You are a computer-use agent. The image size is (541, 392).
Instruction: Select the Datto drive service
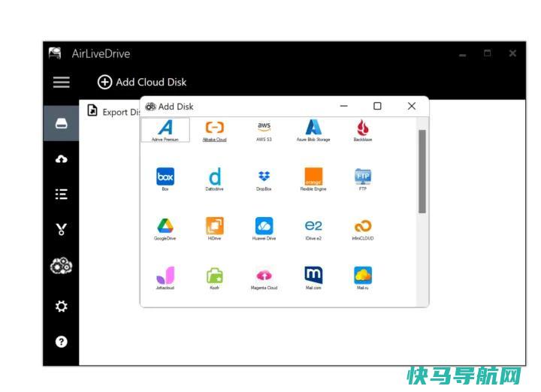click(215, 179)
